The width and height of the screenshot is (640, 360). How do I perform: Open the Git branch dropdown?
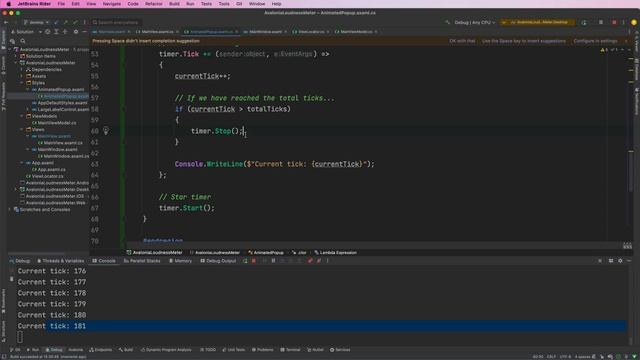(x=36, y=22)
